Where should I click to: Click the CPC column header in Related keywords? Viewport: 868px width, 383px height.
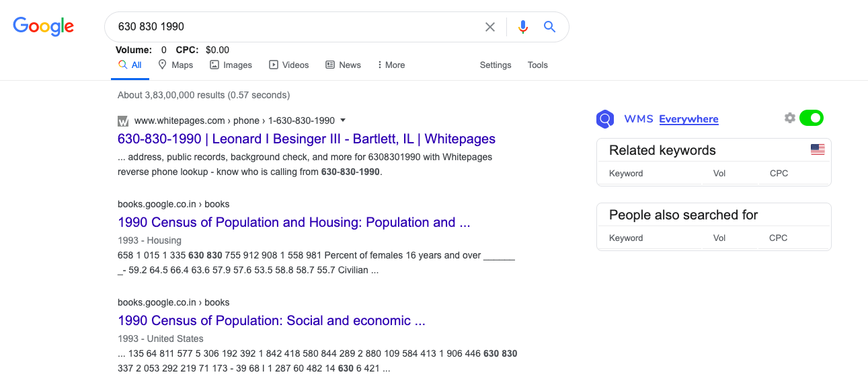coord(779,174)
